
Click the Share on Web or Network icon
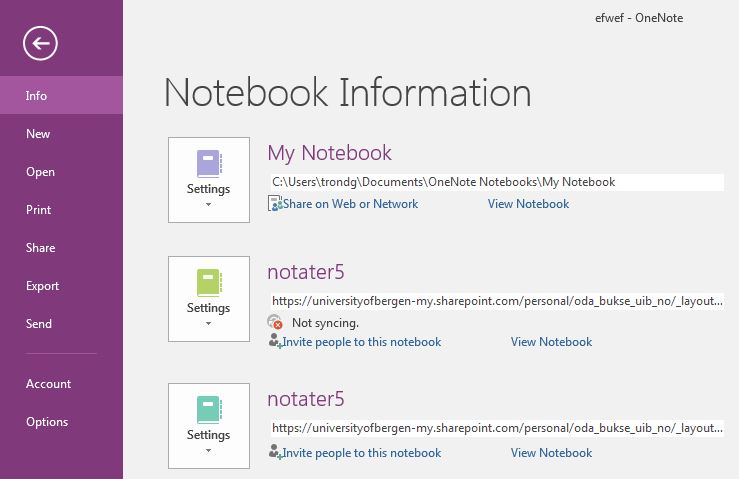tap(275, 204)
